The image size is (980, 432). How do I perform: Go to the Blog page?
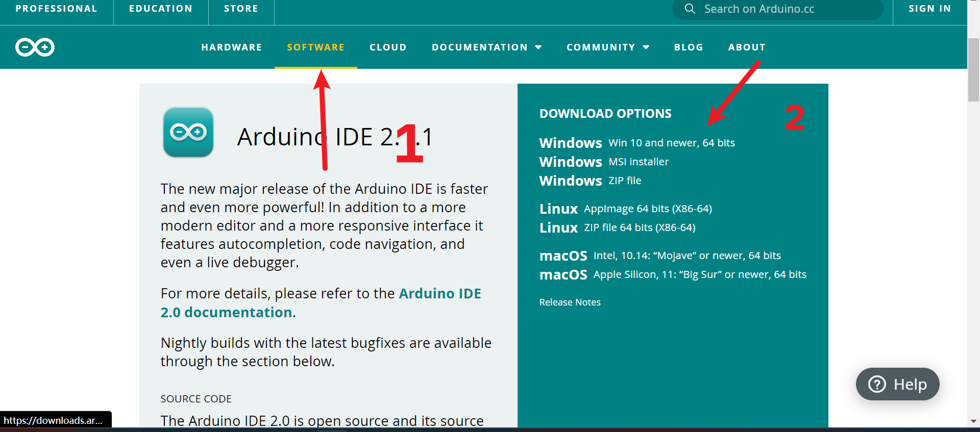pos(689,47)
